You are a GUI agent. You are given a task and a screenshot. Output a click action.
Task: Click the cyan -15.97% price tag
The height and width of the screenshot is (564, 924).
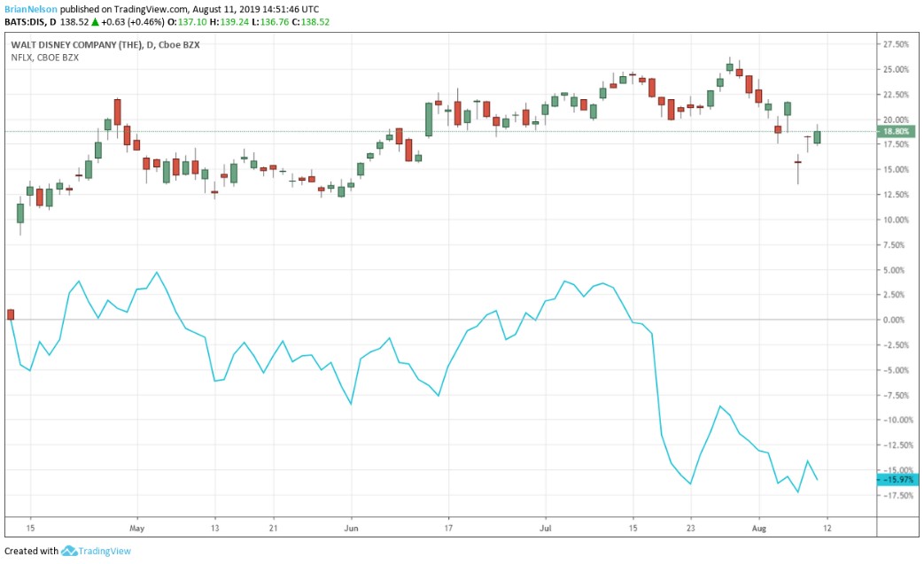pos(897,480)
